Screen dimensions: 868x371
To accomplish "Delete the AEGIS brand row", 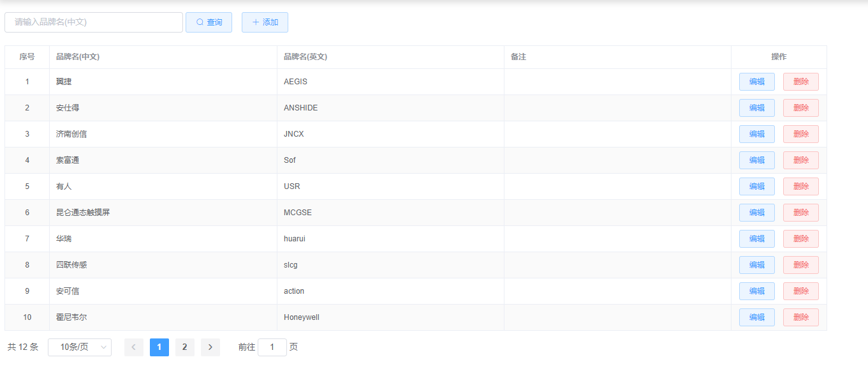I will point(800,82).
